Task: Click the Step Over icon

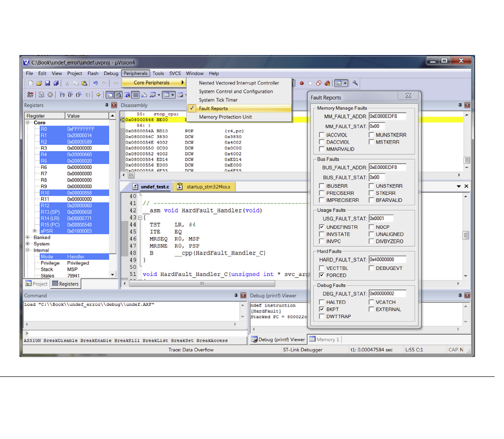Action: point(70,95)
